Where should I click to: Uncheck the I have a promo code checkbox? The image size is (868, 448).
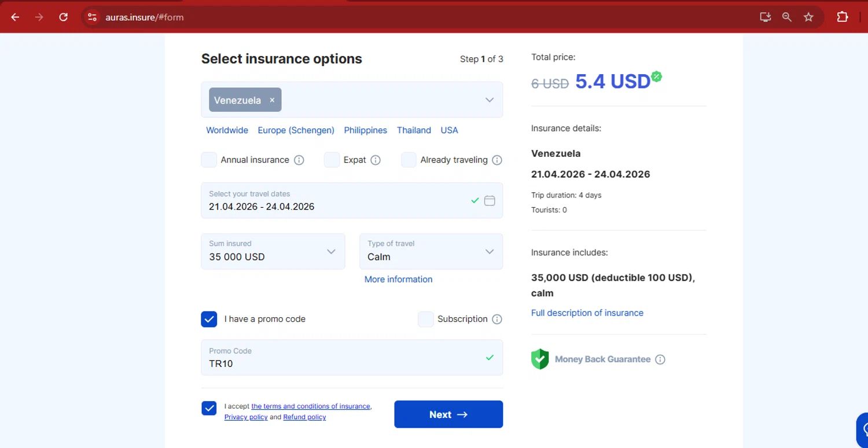(x=209, y=319)
